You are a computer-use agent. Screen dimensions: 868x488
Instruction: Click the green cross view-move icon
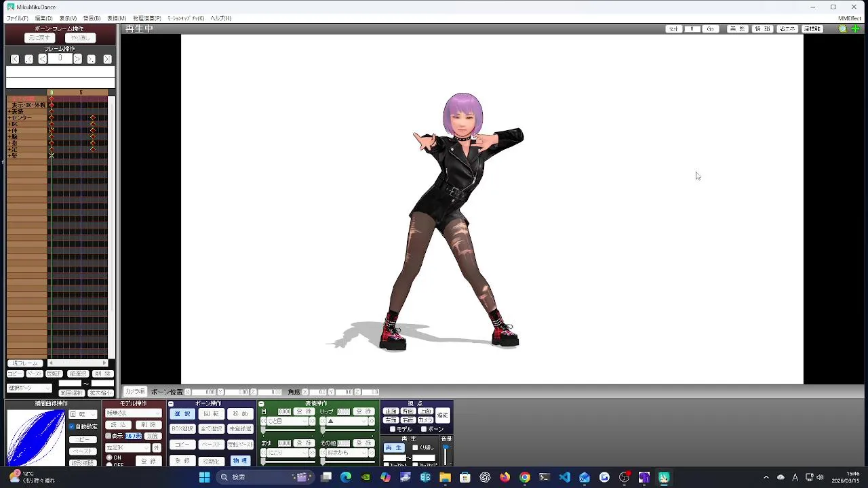(x=856, y=29)
